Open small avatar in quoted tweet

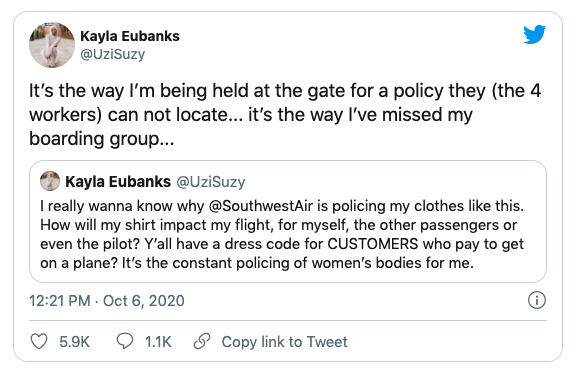(x=50, y=181)
